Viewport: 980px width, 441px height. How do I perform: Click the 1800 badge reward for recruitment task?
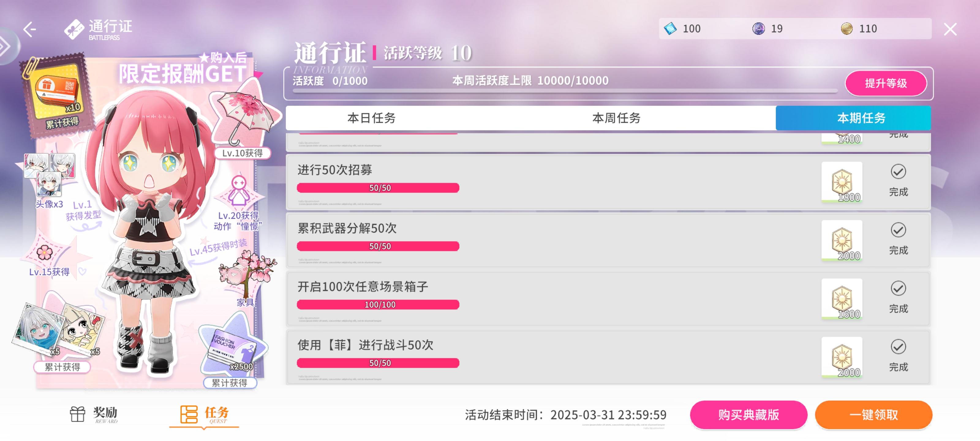tap(842, 182)
